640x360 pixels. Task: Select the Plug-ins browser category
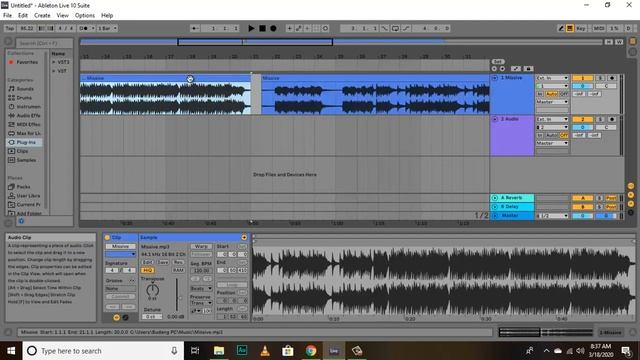[24, 142]
